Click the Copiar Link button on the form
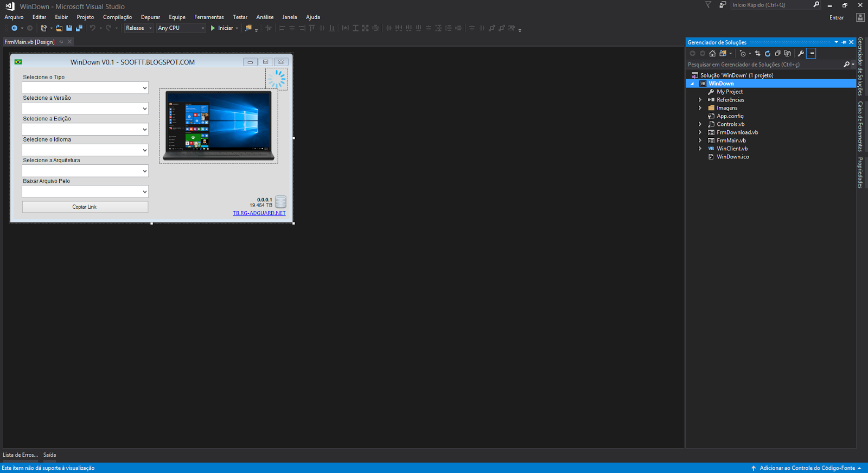This screenshot has width=868, height=473. point(85,207)
